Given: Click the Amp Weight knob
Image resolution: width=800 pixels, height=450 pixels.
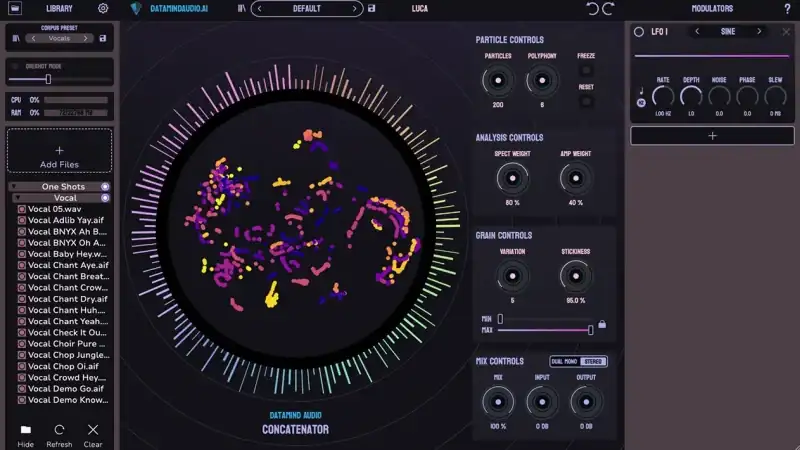Looking at the screenshot, I should 576,178.
